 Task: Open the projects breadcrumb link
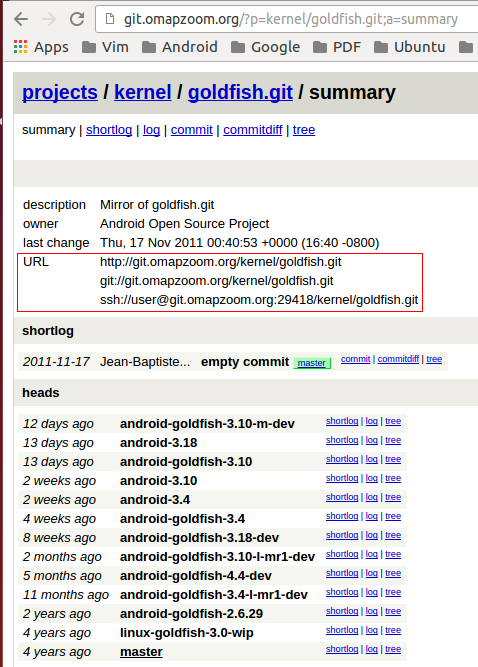(x=60, y=92)
